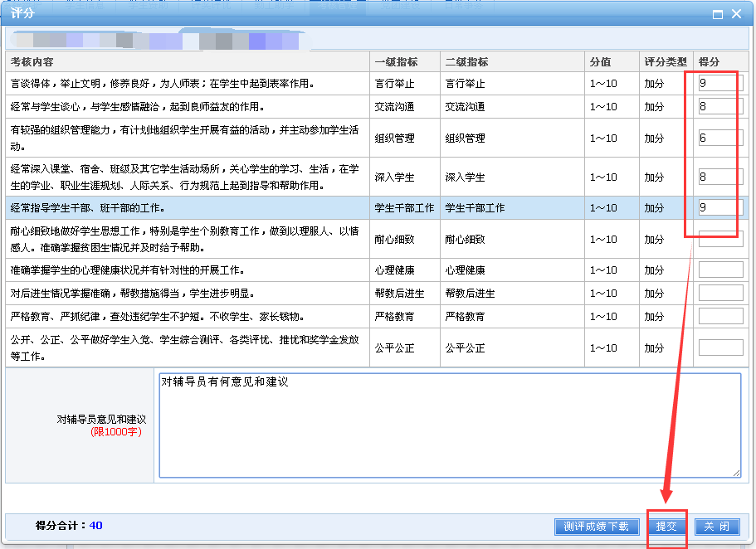The height and width of the screenshot is (549, 756).
Task: Select the 交流沟通 score field
Action: coord(720,107)
